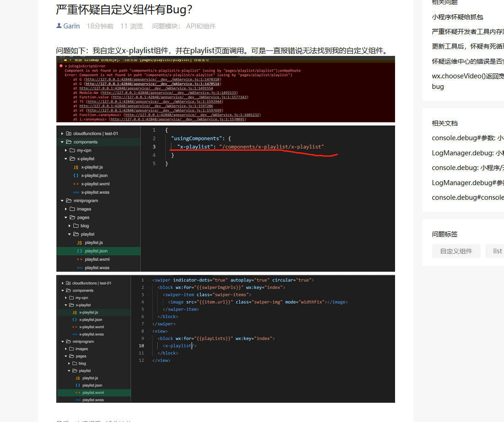The image size is (504, 422).
Task: Click the user avatar icon beside Garin
Action: 59,26
